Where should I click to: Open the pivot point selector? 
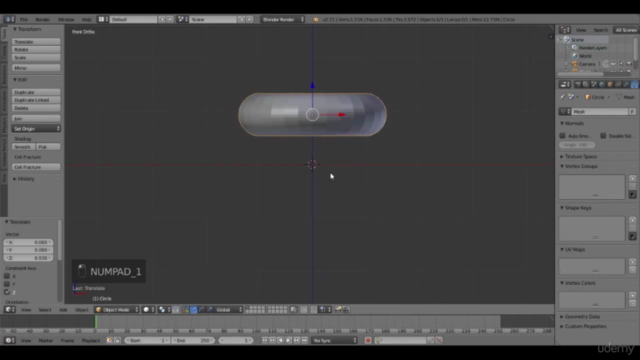pos(164,309)
